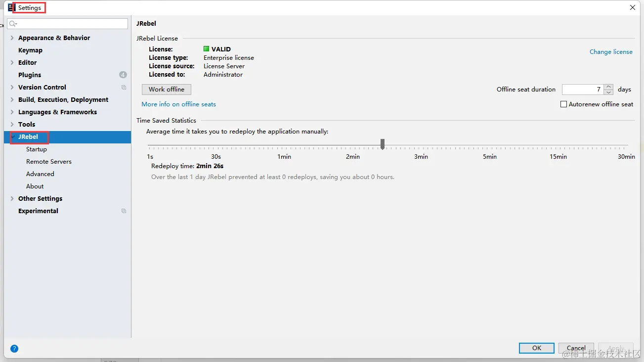Click the Other Settings tree label

[x=41, y=199]
